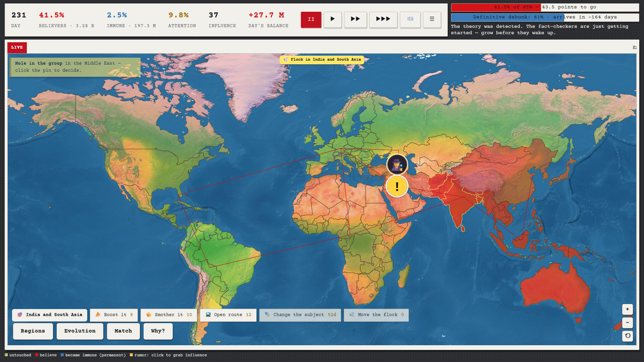Click Change the subject action
This screenshot has height=362, width=644.
tap(300, 315)
